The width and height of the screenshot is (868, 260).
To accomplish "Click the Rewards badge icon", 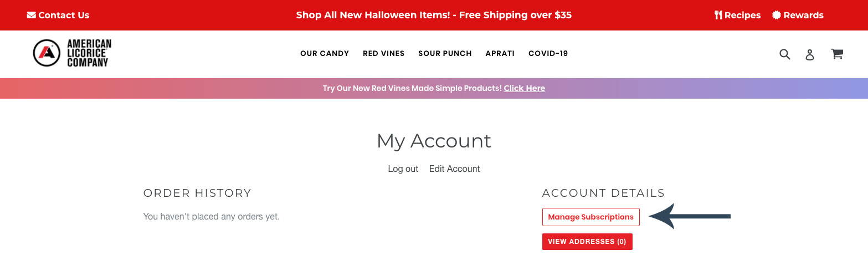I will (x=777, y=15).
